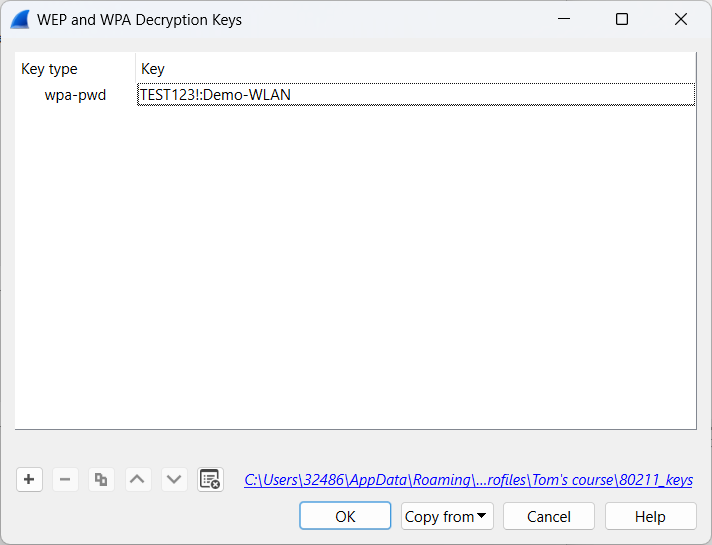Click the add new key plus button

[x=29, y=480]
